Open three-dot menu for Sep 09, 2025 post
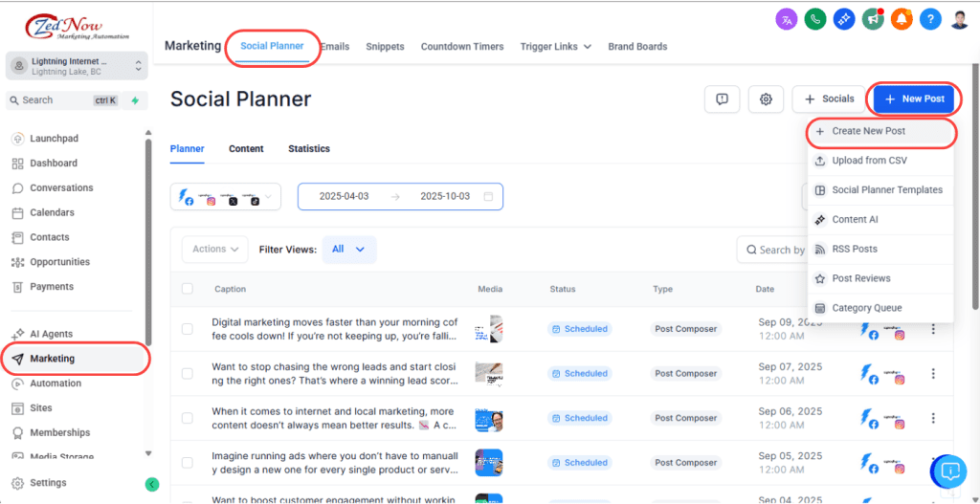Image resolution: width=980 pixels, height=504 pixels. 933,328
